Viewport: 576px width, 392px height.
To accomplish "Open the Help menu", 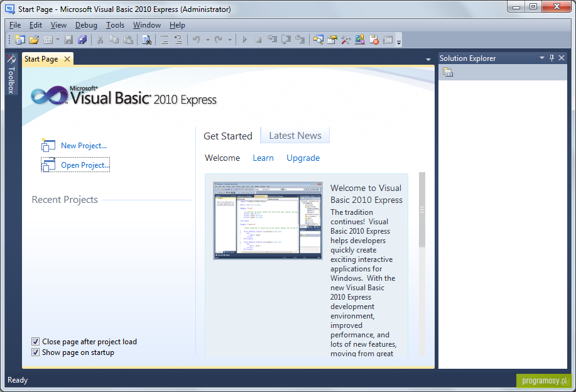I will pyautogui.click(x=177, y=25).
